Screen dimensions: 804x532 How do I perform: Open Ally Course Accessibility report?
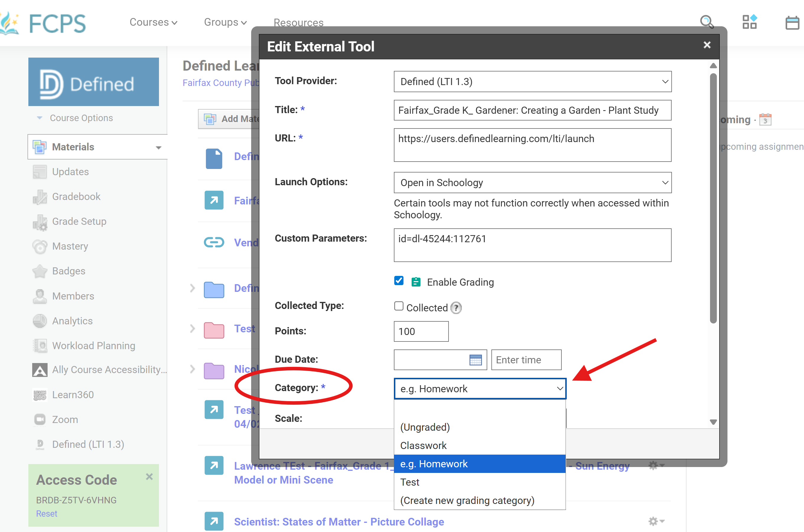tap(109, 370)
